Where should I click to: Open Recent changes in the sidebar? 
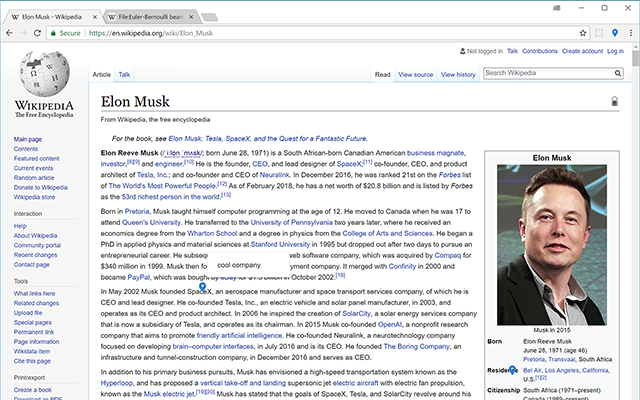(x=36, y=255)
